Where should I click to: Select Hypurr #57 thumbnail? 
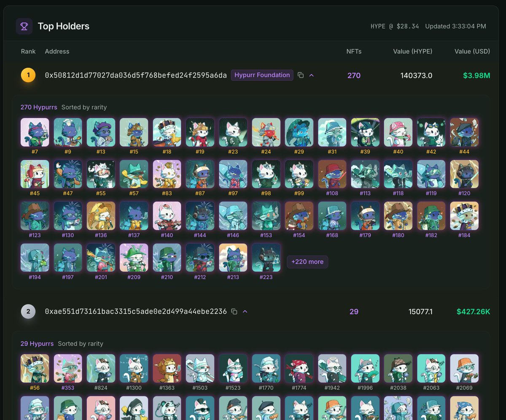134,174
